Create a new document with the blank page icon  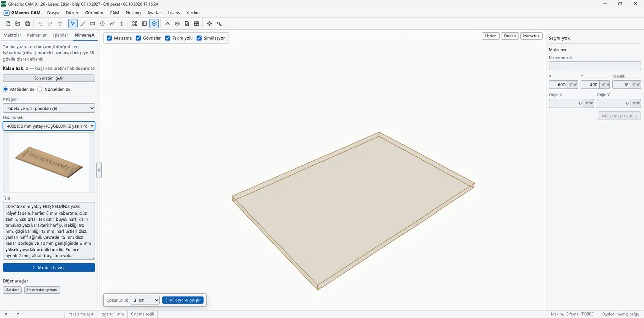point(8,24)
